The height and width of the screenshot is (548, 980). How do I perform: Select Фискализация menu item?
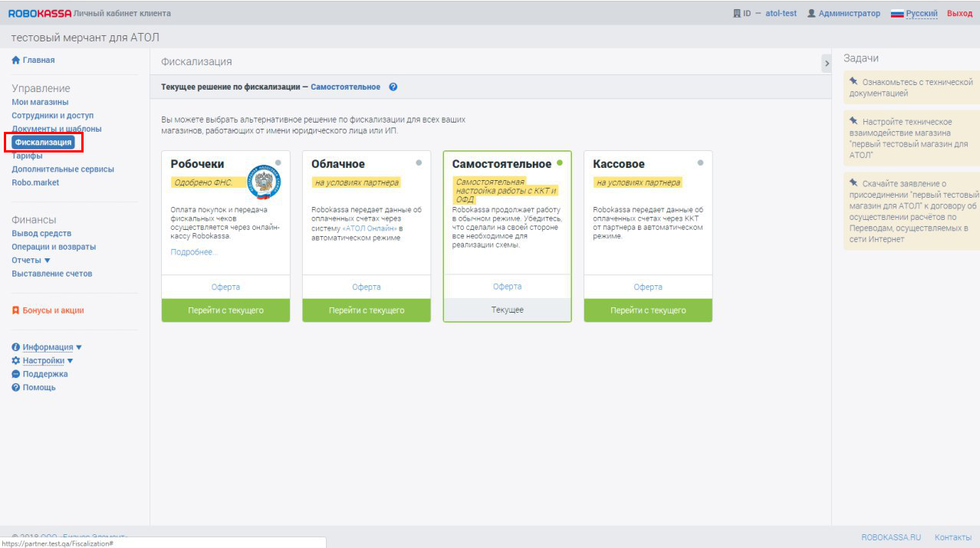[44, 142]
